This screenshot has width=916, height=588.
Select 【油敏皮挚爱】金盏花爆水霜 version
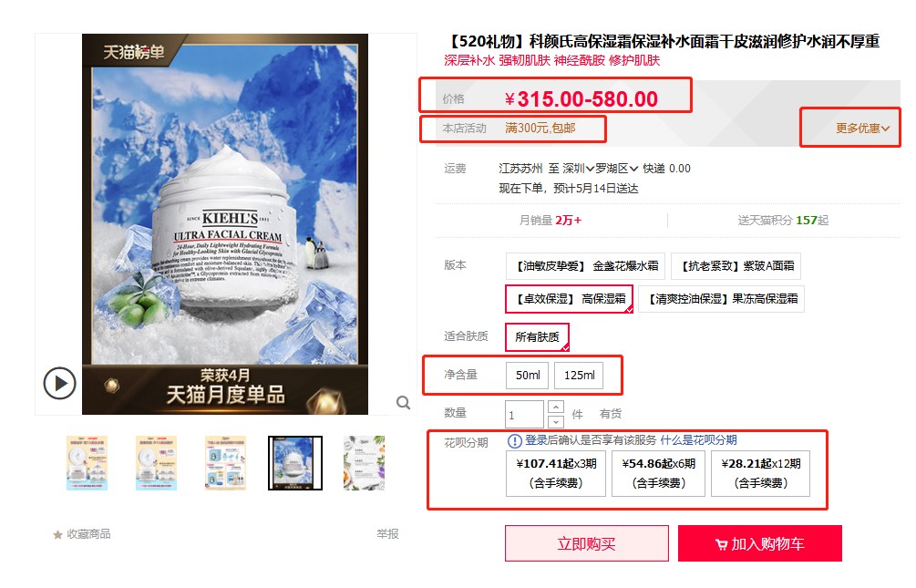point(587,266)
